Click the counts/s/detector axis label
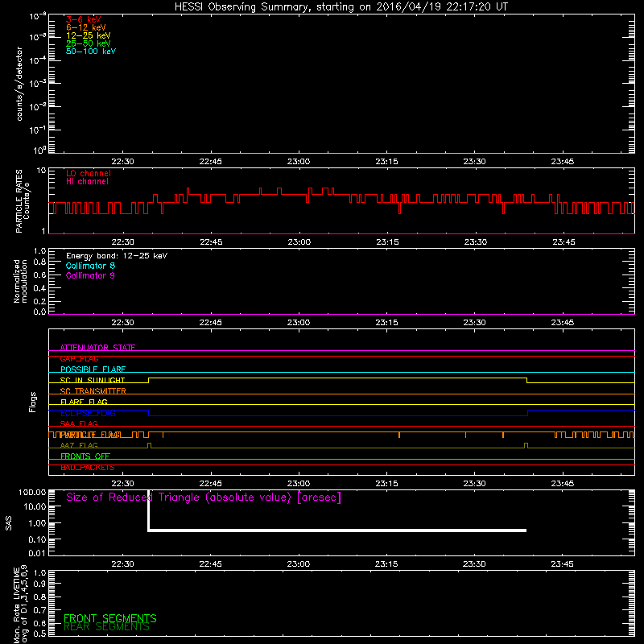The width and height of the screenshot is (644, 644). [19, 84]
